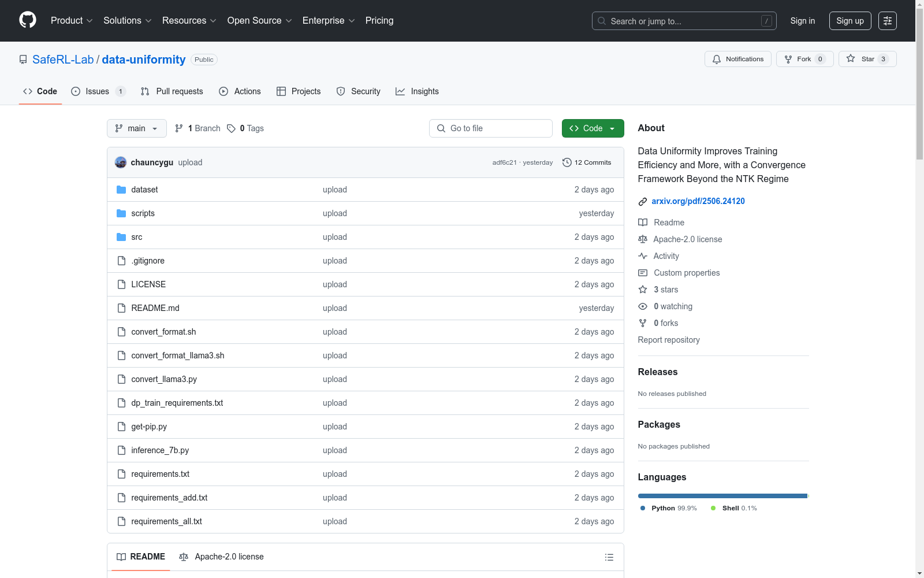The image size is (924, 578).
Task: Open the main branch selector dropdown
Action: point(137,128)
